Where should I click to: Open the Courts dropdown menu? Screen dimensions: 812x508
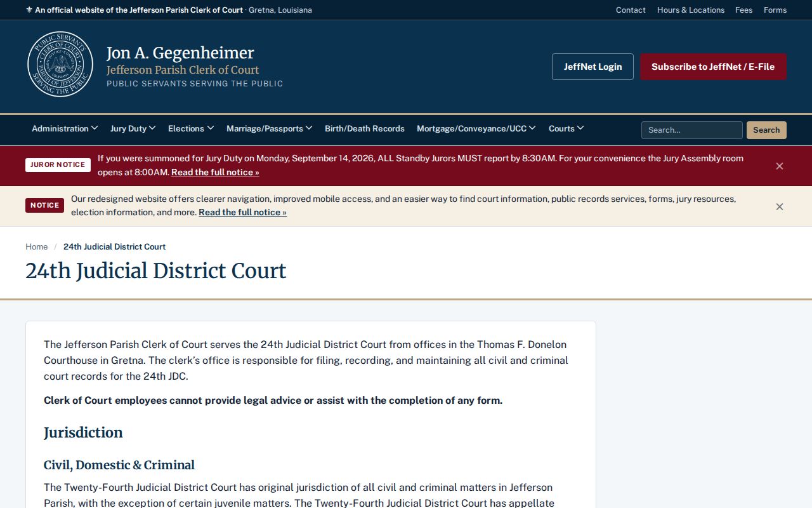point(566,128)
